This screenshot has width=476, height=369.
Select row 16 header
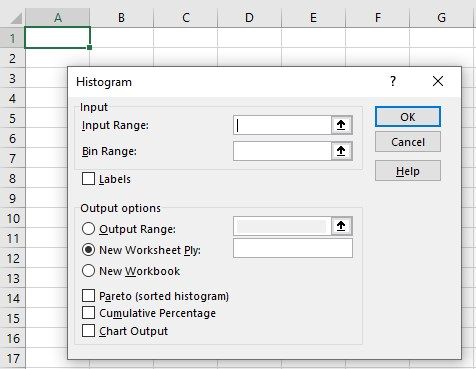(12, 338)
